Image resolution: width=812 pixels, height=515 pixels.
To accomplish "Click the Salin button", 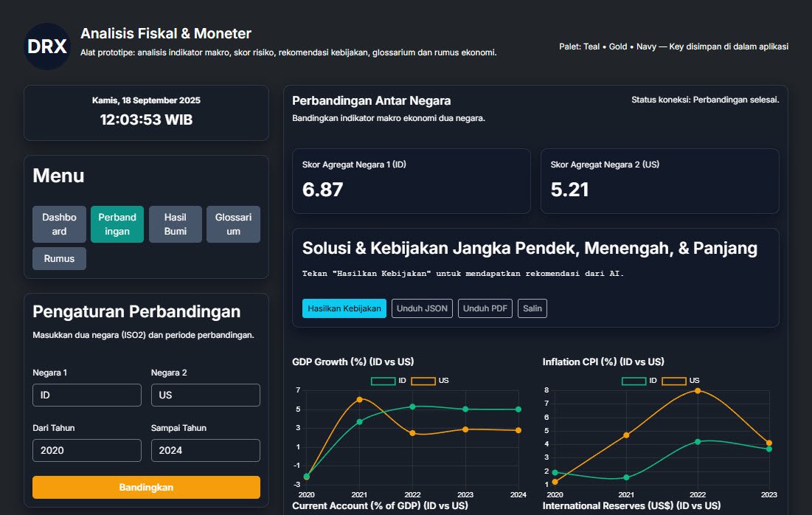I will [x=532, y=308].
